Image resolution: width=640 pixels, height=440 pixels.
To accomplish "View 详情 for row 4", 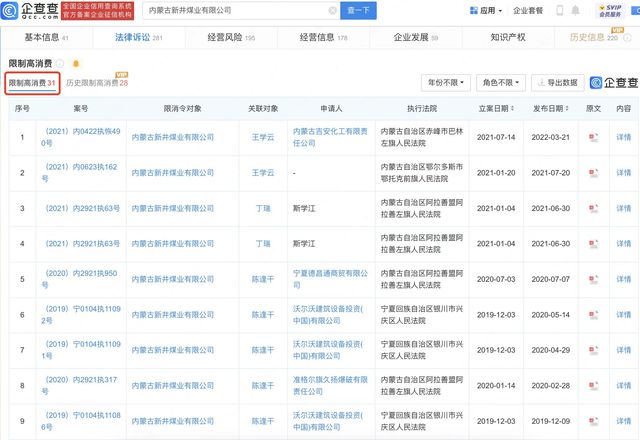I will [624, 244].
